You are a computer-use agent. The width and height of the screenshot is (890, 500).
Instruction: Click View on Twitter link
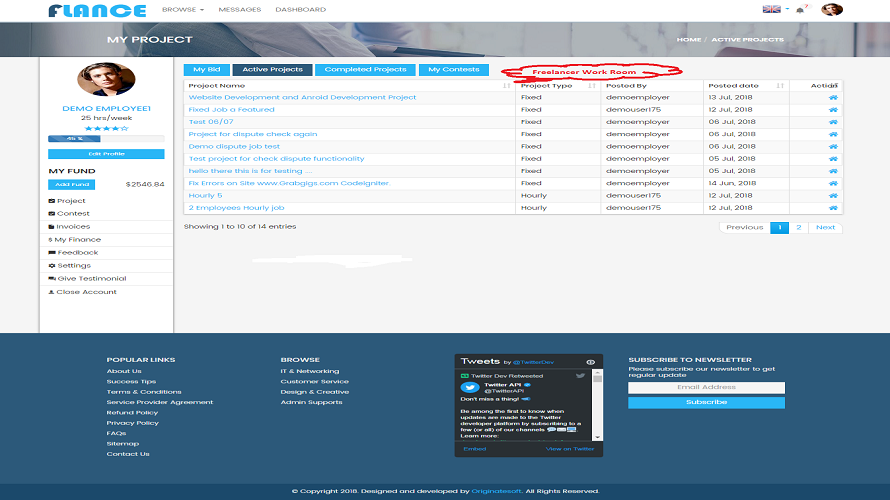pyautogui.click(x=570, y=449)
